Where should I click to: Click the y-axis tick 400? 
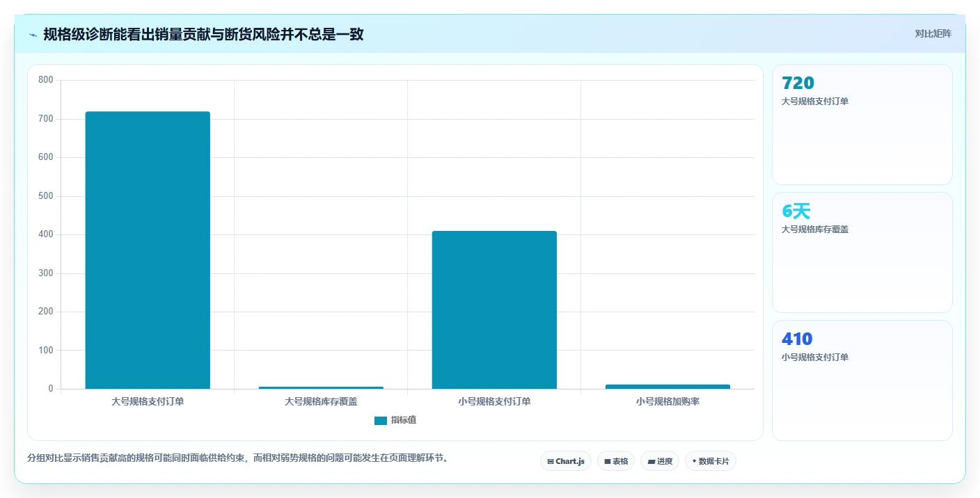coord(46,234)
